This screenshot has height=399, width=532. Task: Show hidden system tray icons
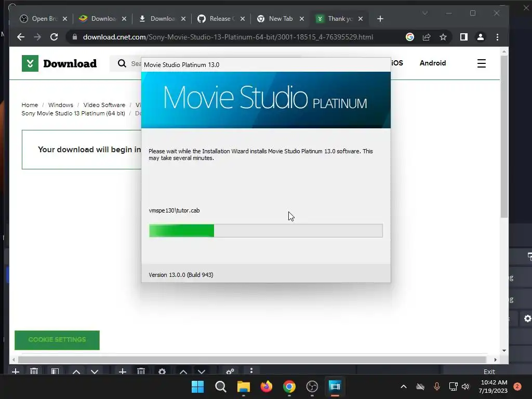403,387
